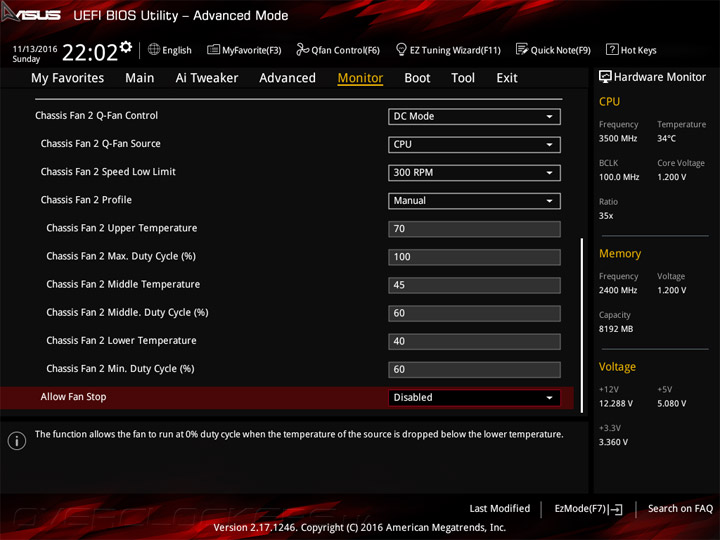Select Chassis Fan 2 Profile label
720x540 pixels.
[86, 200]
